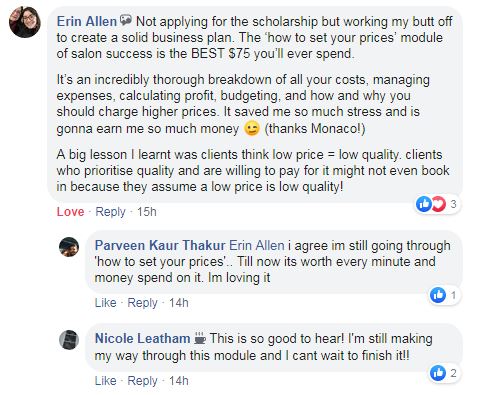Screen dimensions: 481x395
Task: Toggle the Love reaction on Erin's comment
Action: click(70, 212)
